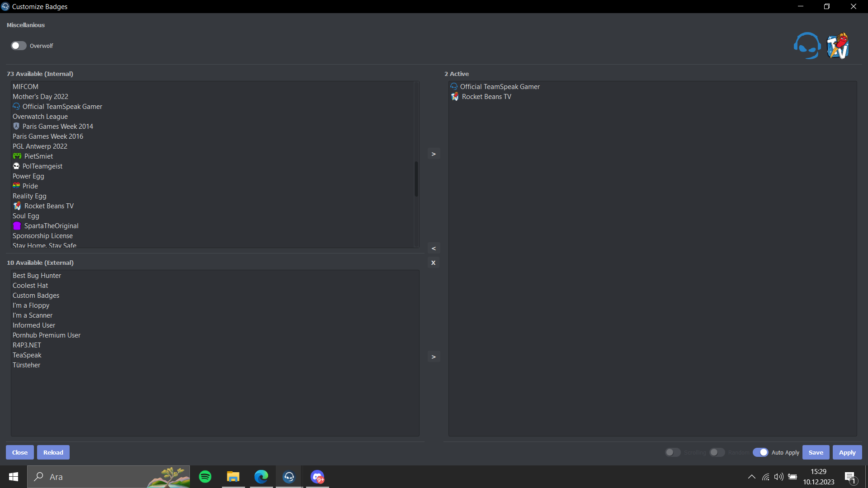Click the Wi-Fi network tray icon

click(x=765, y=477)
